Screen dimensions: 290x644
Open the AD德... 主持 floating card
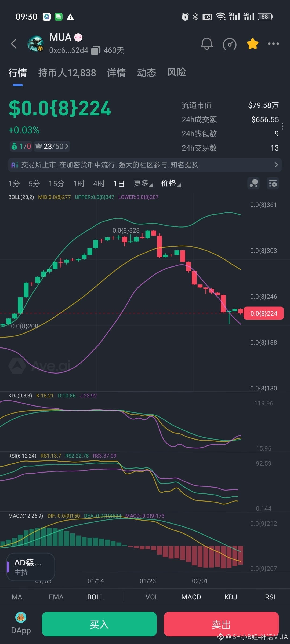pos(31,567)
